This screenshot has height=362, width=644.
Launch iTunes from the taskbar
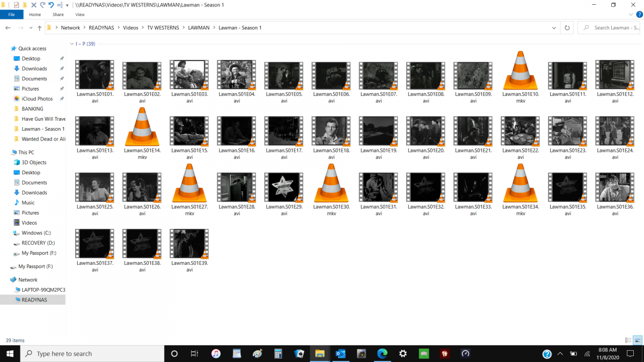pos(216,354)
